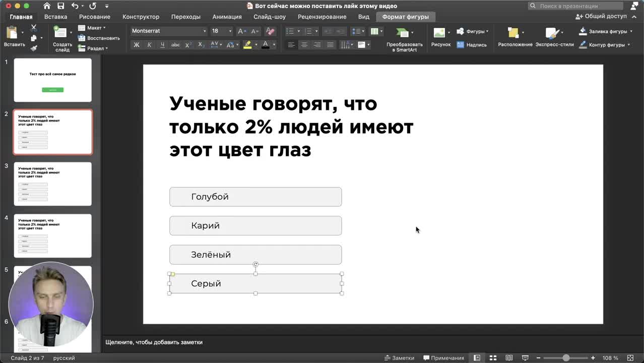Screen dimensions: 644x363
Task: Open the Контур фигуры dropdown
Action: click(628, 45)
